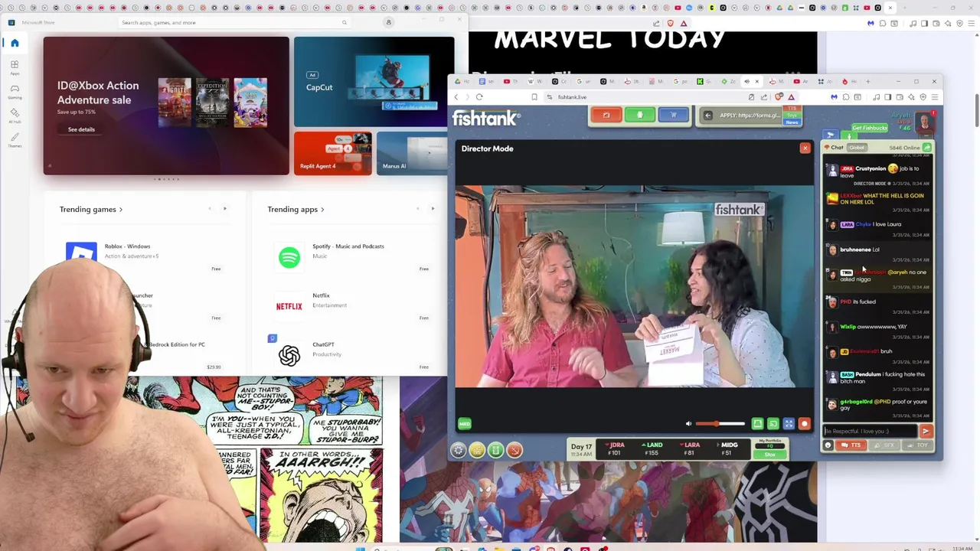Select the Toys tab on fishtank banner
The width and height of the screenshot is (980, 551).
point(792,115)
